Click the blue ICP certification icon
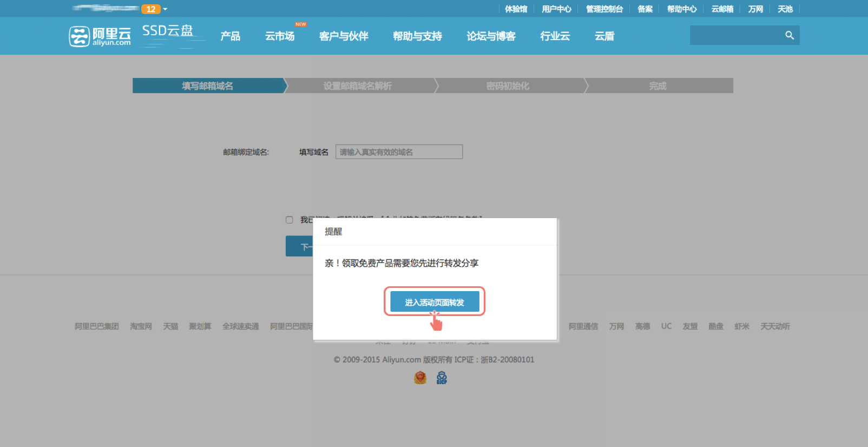This screenshot has height=447, width=868. [x=442, y=378]
